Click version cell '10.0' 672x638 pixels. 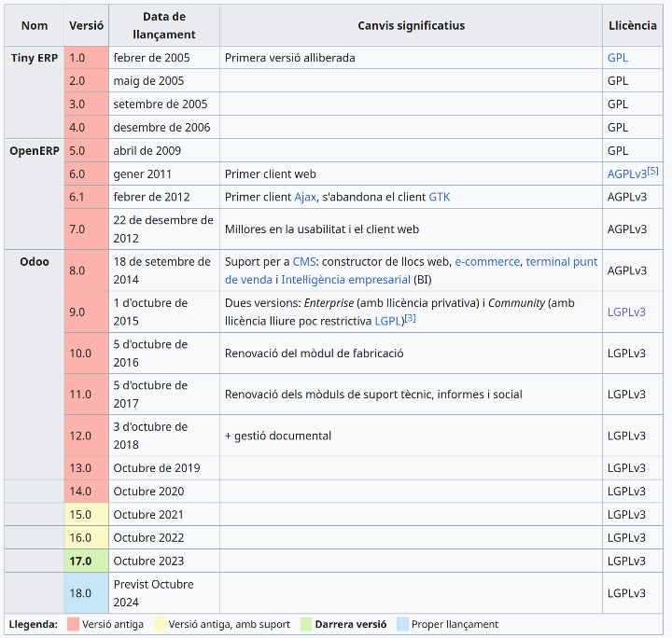coord(87,354)
